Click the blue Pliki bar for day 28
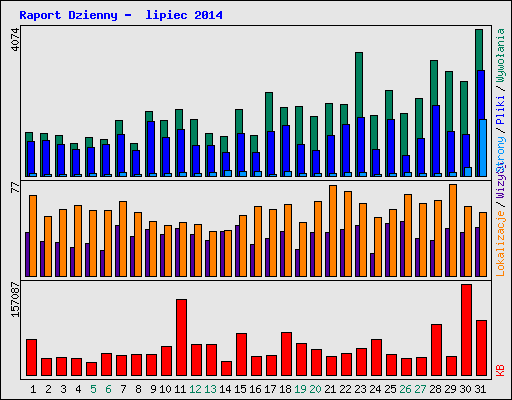512x400 pixels. pyautogui.click(x=436, y=141)
